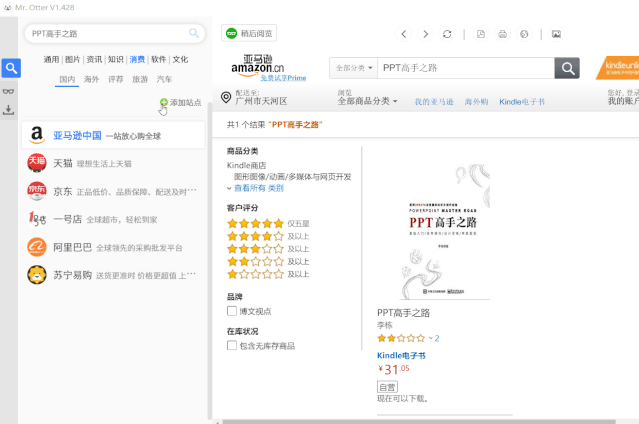Viewport: 639px width, 424px height.
Task: Open the Kindle电子书 nav link
Action: click(522, 102)
